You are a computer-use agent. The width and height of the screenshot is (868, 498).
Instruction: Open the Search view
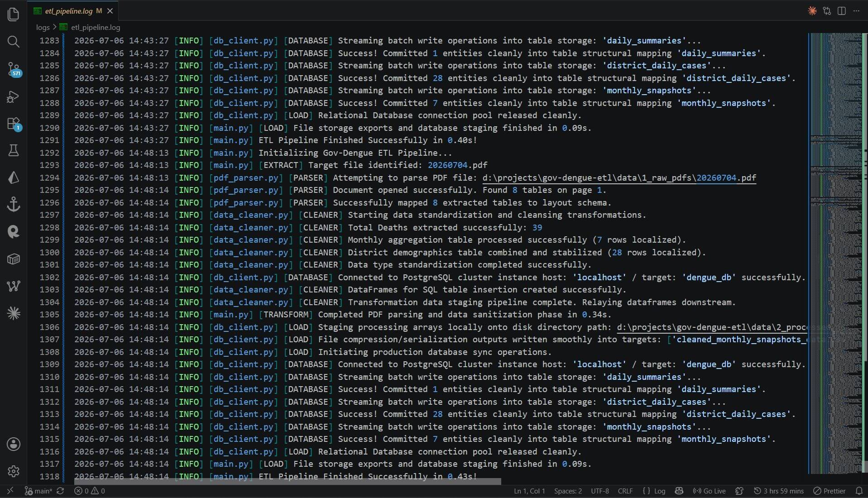click(14, 42)
